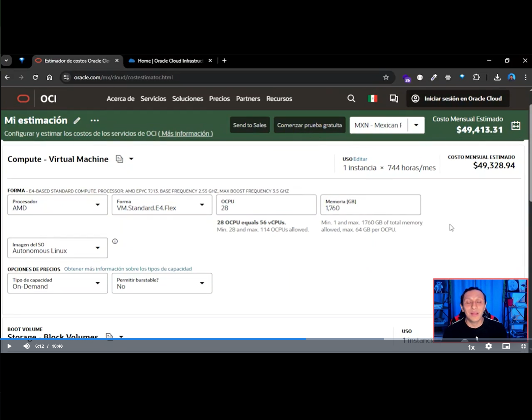The height and width of the screenshot is (420, 532).
Task: Mute the video volume
Action: (26, 346)
